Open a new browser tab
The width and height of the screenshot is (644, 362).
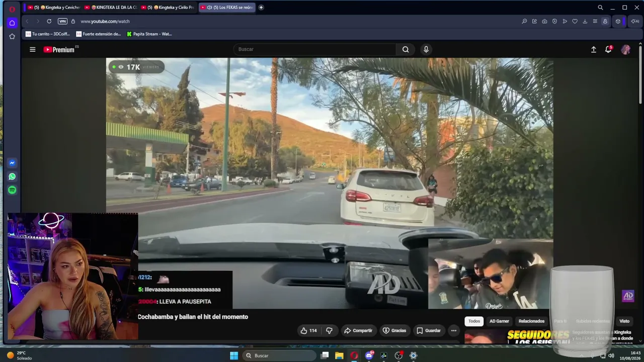(x=261, y=8)
